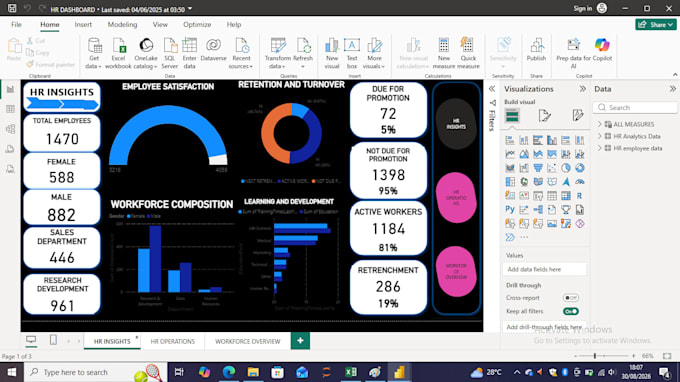Open Get more visuals ellipsis

pyautogui.click(x=524, y=238)
